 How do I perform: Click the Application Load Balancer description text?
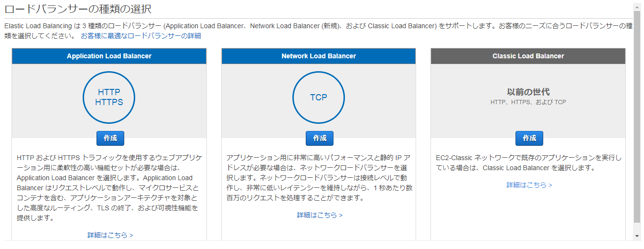[x=109, y=188]
